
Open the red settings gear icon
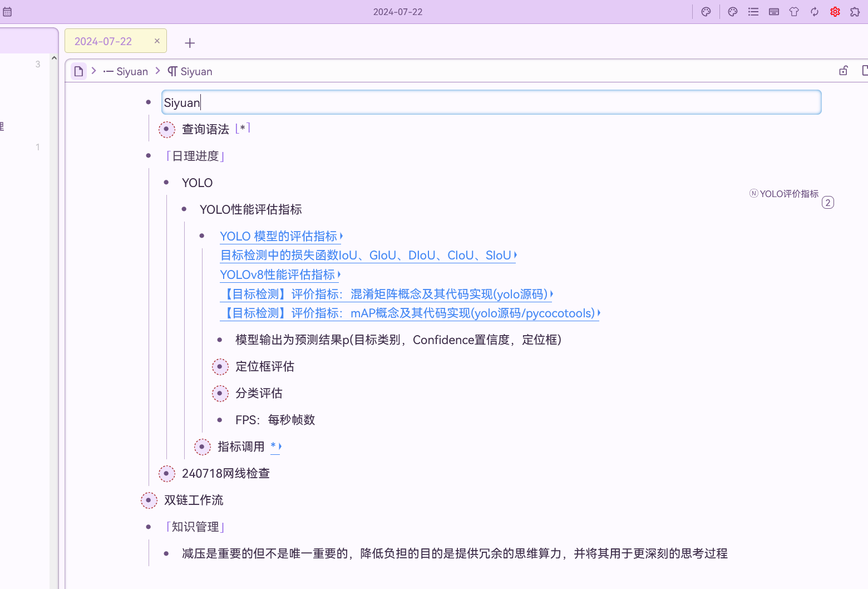tap(835, 12)
